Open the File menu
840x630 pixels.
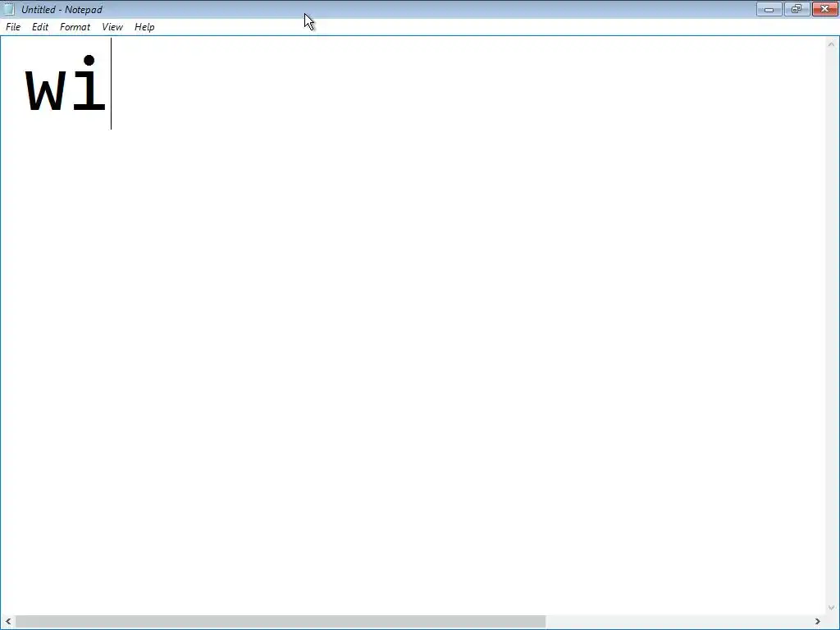(13, 27)
